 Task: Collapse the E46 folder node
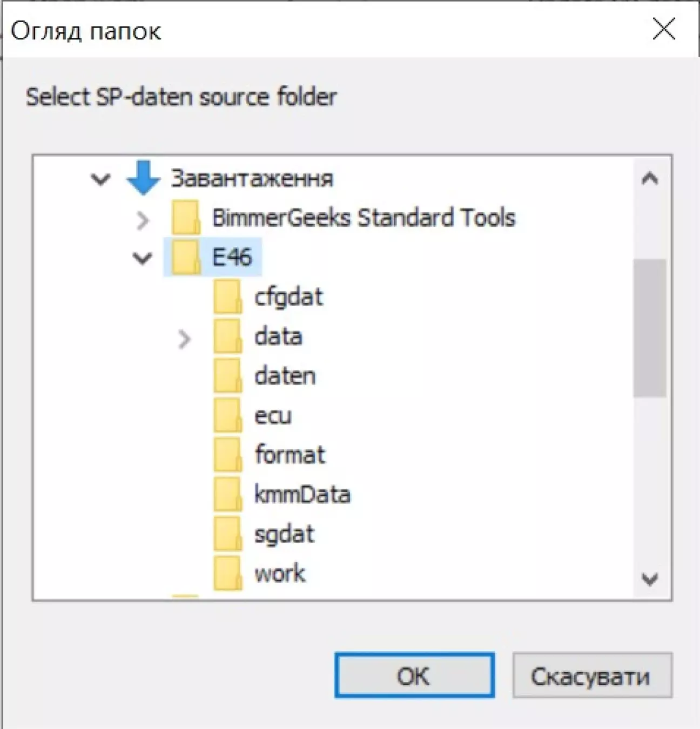pos(143,258)
